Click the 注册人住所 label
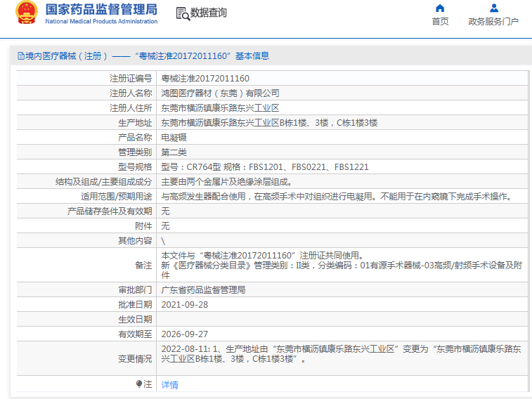The width and height of the screenshot is (532, 399). pos(131,107)
